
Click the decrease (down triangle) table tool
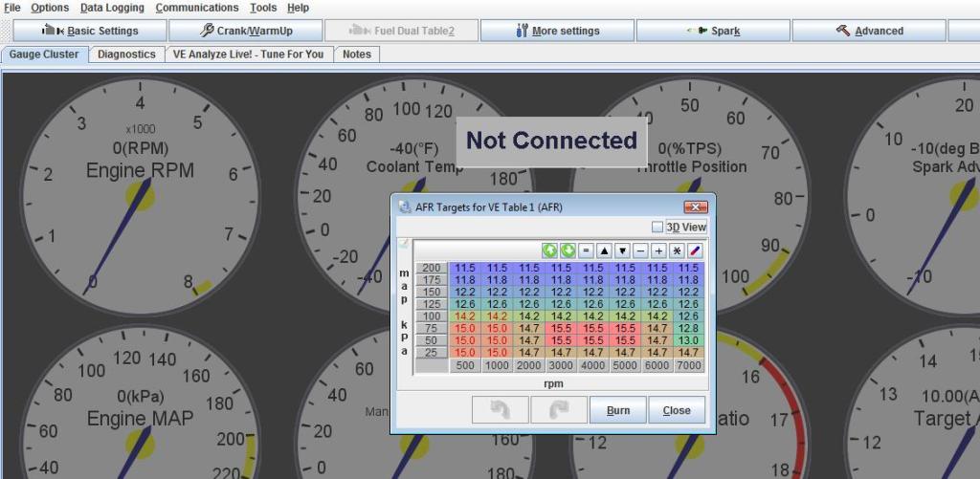[622, 250]
